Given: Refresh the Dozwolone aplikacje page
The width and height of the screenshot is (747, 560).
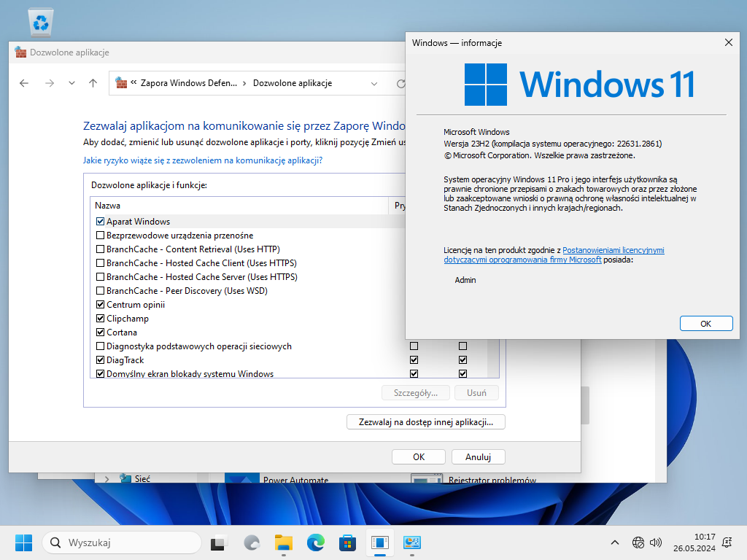Looking at the screenshot, I should pos(401,83).
